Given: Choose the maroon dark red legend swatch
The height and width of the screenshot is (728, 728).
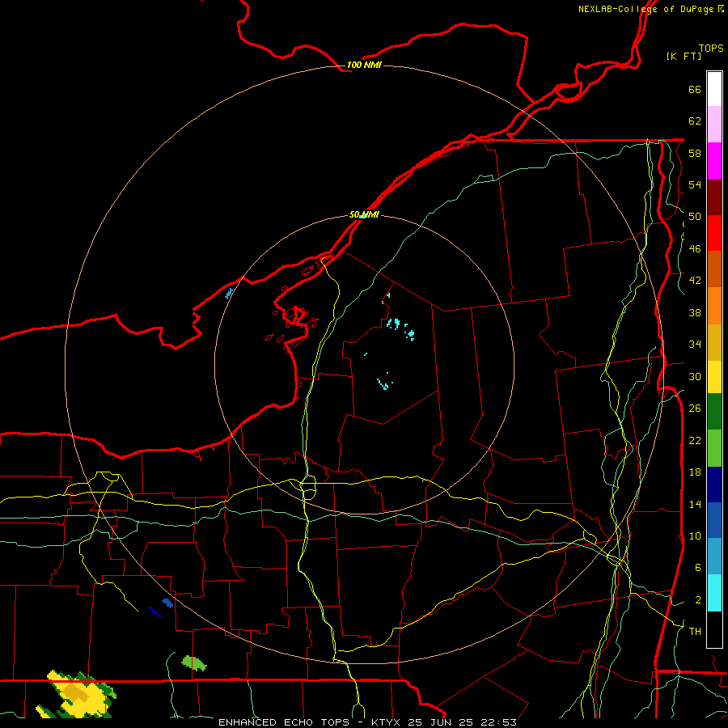Looking at the screenshot, I should point(714,197).
